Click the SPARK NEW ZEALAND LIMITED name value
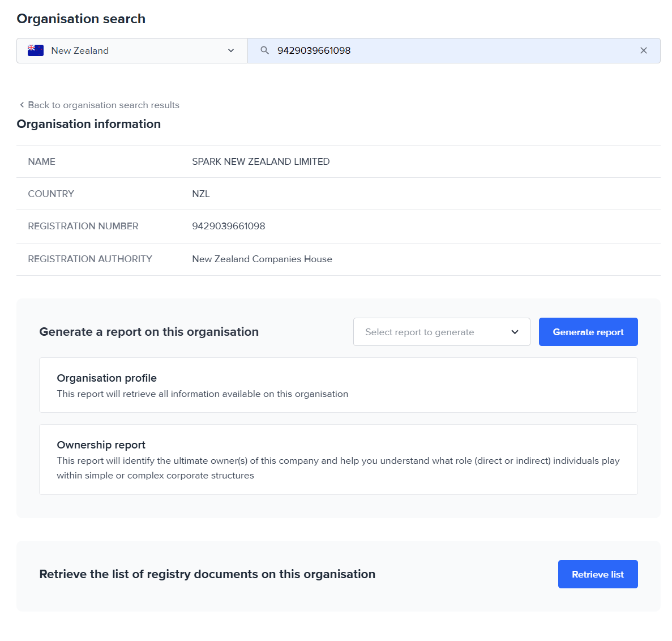 pyautogui.click(x=260, y=161)
